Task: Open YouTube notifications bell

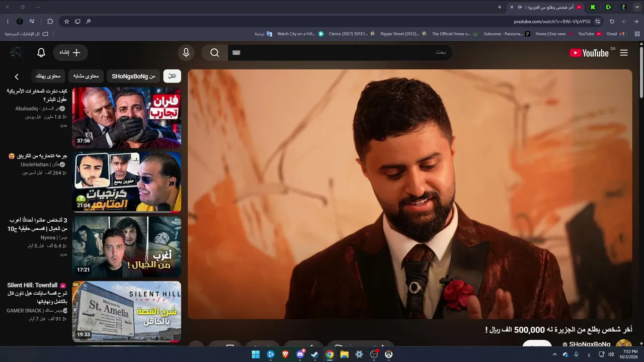Action: [41, 53]
